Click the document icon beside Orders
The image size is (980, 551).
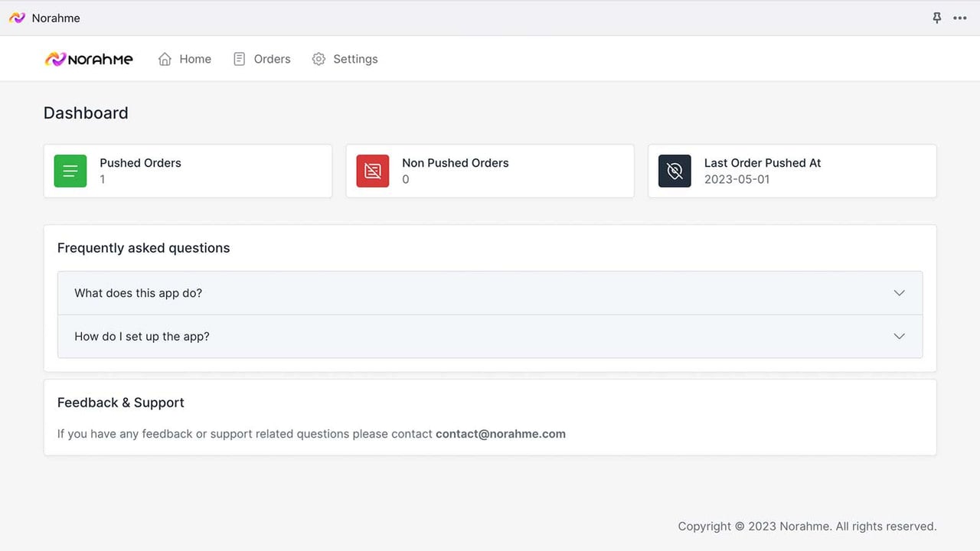click(239, 59)
